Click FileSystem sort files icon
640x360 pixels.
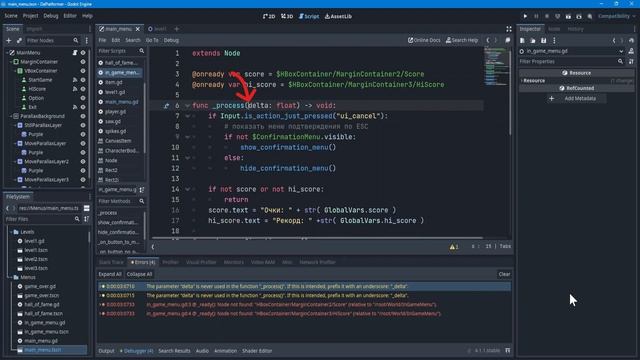[x=87, y=219]
